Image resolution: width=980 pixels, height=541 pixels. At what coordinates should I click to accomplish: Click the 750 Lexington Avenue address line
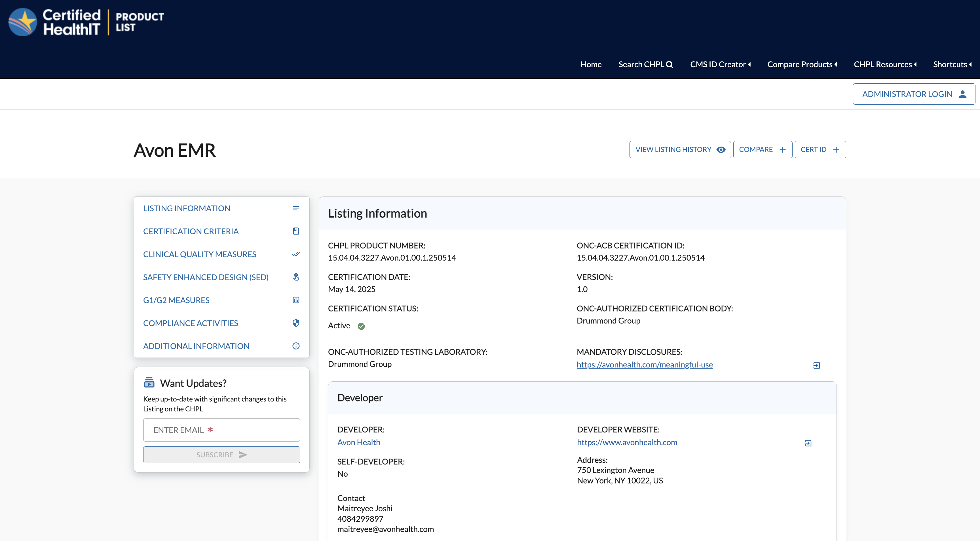[x=616, y=470]
